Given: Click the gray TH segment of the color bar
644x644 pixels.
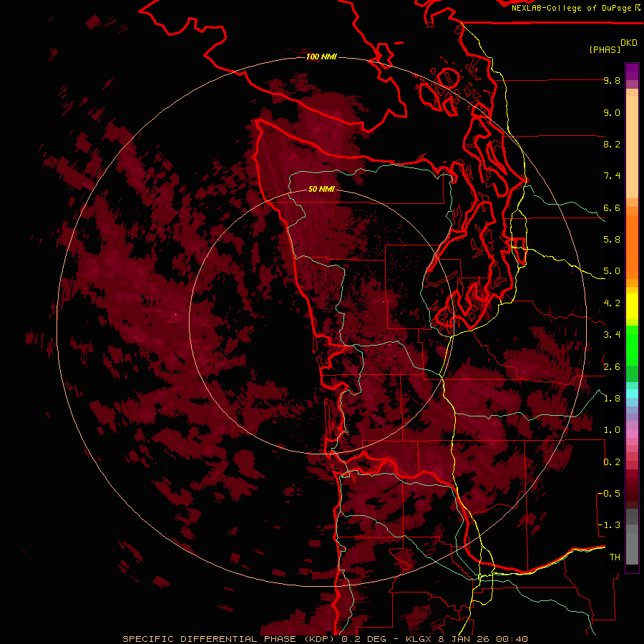Looking at the screenshot, I should pyautogui.click(x=632, y=545).
